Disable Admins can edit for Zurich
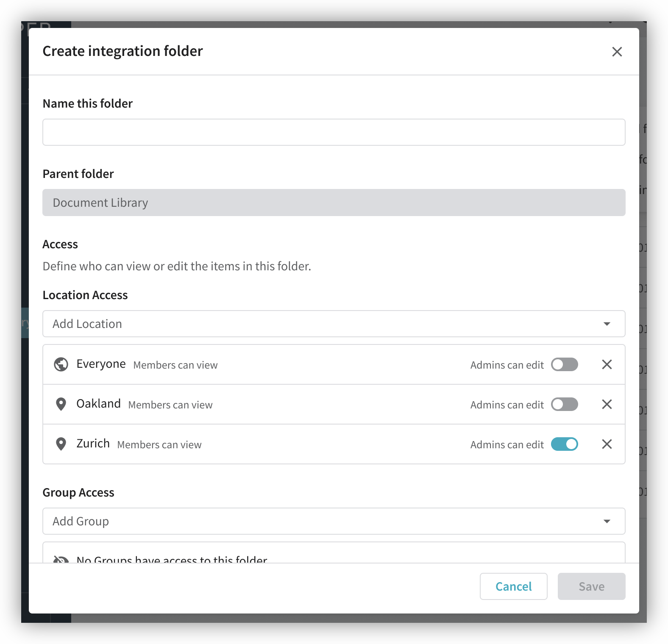This screenshot has width=668, height=644. (x=564, y=444)
